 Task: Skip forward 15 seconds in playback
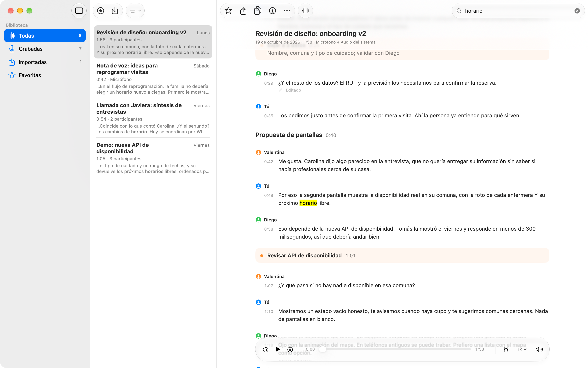(290, 350)
